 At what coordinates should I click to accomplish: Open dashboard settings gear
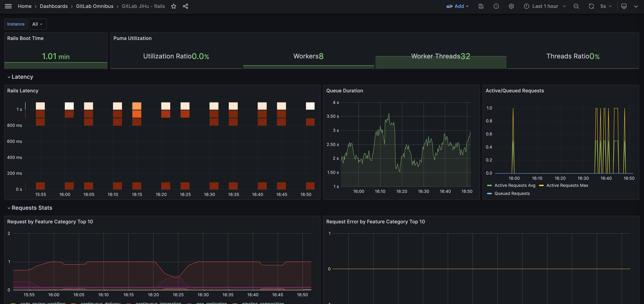[x=511, y=6]
